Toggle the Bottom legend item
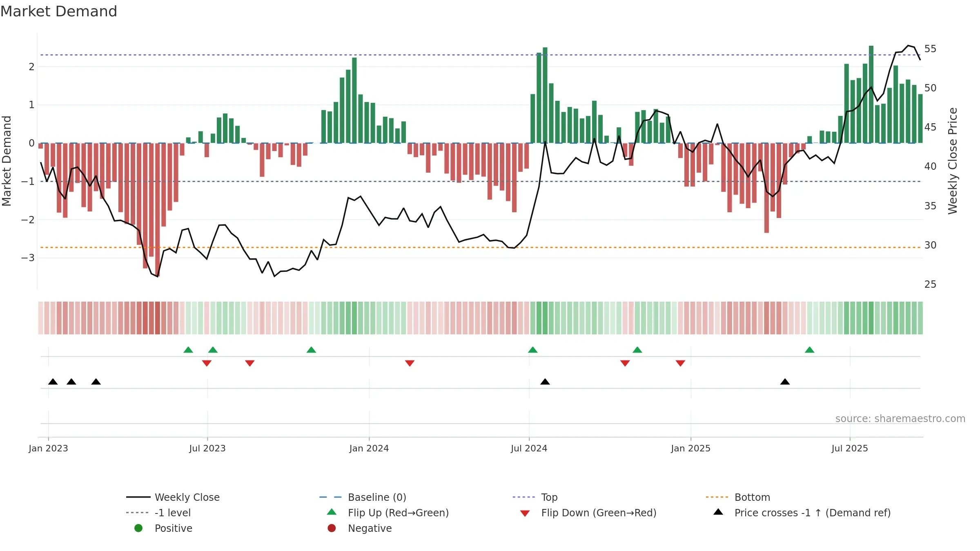This screenshot has width=980, height=551. 738,497
